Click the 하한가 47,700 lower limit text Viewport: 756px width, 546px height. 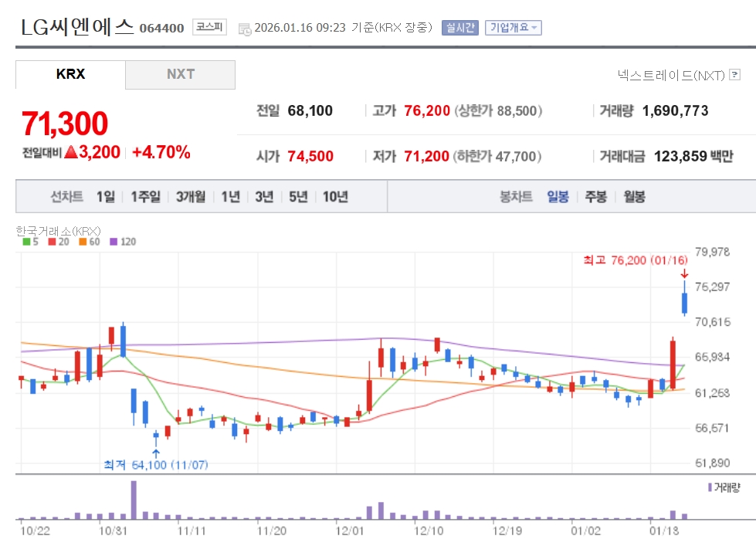[497, 156]
